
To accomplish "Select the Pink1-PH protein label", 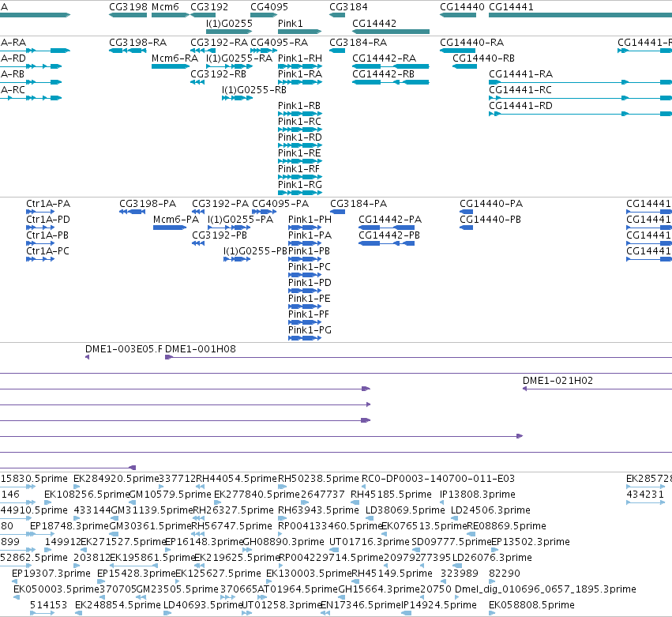I will (x=310, y=220).
